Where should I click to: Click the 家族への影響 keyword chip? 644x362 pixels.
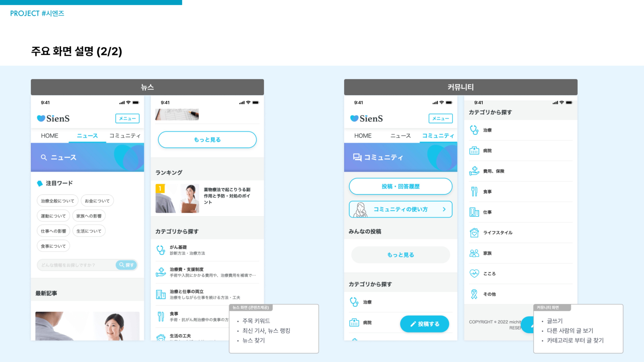coord(89,216)
